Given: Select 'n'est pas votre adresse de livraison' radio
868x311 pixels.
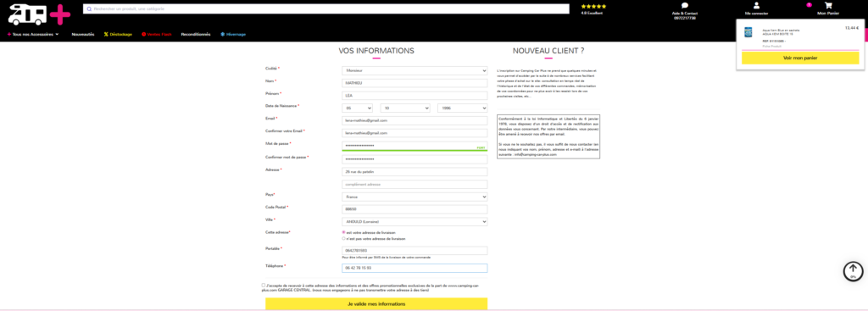Looking at the screenshot, I should pyautogui.click(x=344, y=238).
